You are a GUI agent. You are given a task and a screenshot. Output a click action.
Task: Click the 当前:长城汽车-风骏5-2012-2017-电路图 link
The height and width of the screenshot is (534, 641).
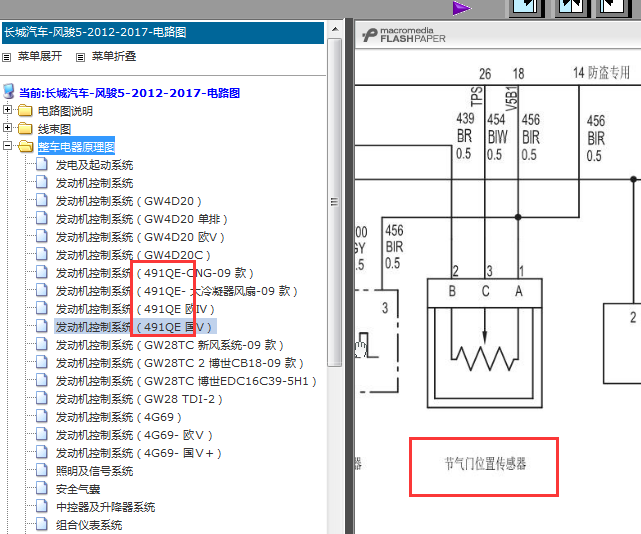click(129, 93)
